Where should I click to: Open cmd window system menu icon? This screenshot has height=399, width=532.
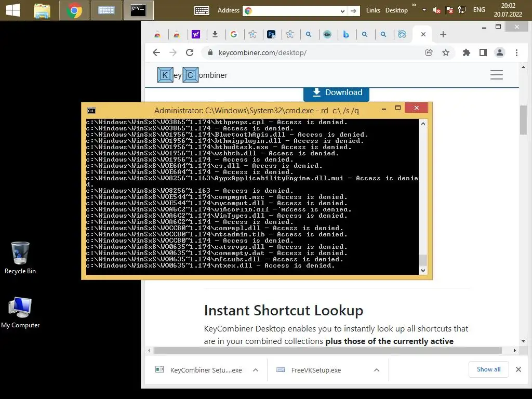coord(91,111)
